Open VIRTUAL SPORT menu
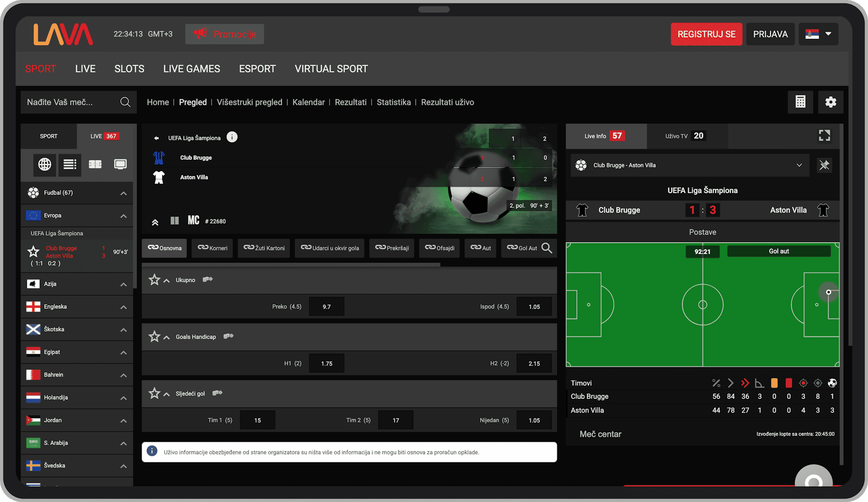Screen dimensions: 868x502 (x=331, y=69)
